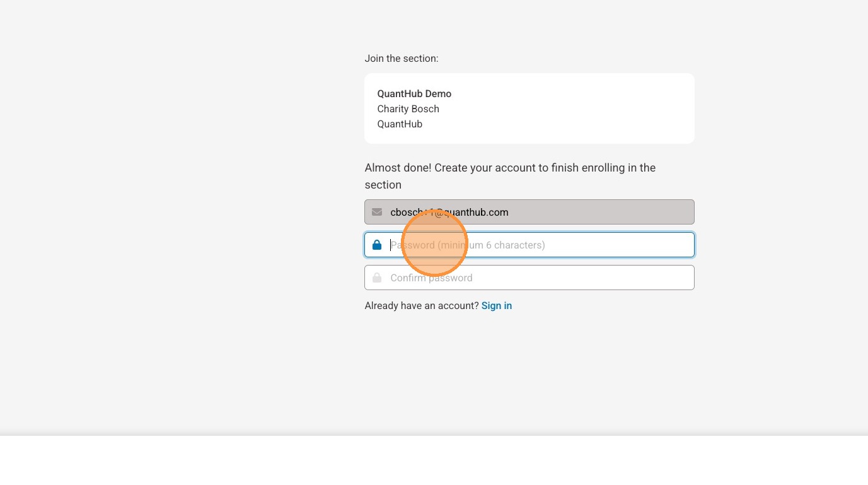Screen dimensions: 868x485
Task: Click the "Join the section:" label
Action: tap(401, 59)
